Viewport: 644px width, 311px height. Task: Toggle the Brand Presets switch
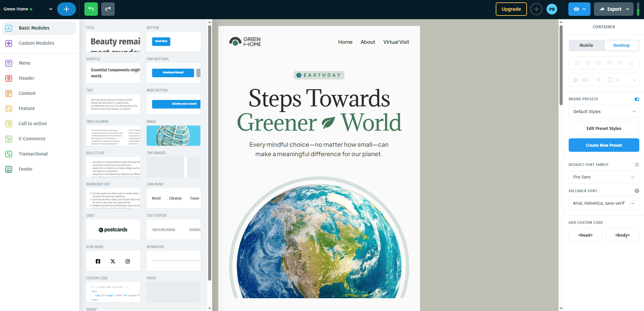click(x=637, y=99)
